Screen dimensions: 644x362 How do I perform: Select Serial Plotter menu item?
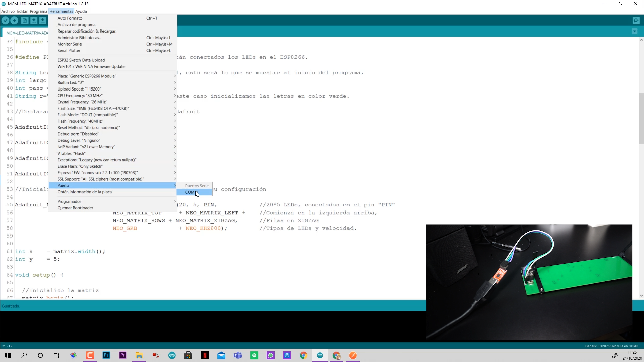coord(68,50)
